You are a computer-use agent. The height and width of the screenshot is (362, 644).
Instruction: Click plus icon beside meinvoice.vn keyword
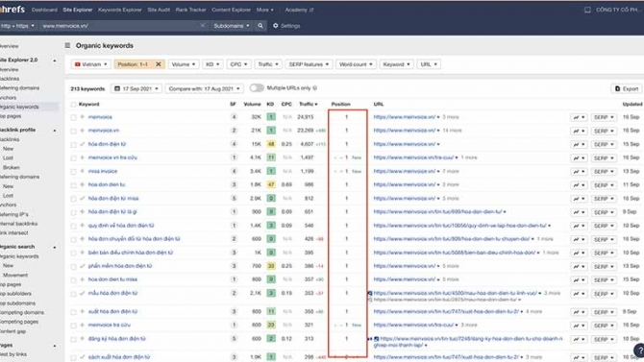coord(82,131)
